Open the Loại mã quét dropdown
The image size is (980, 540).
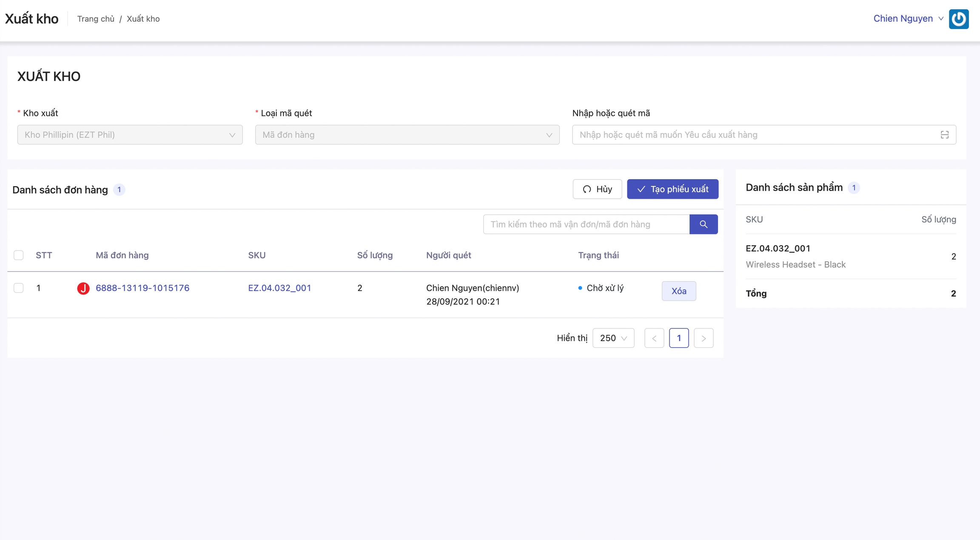[407, 135]
